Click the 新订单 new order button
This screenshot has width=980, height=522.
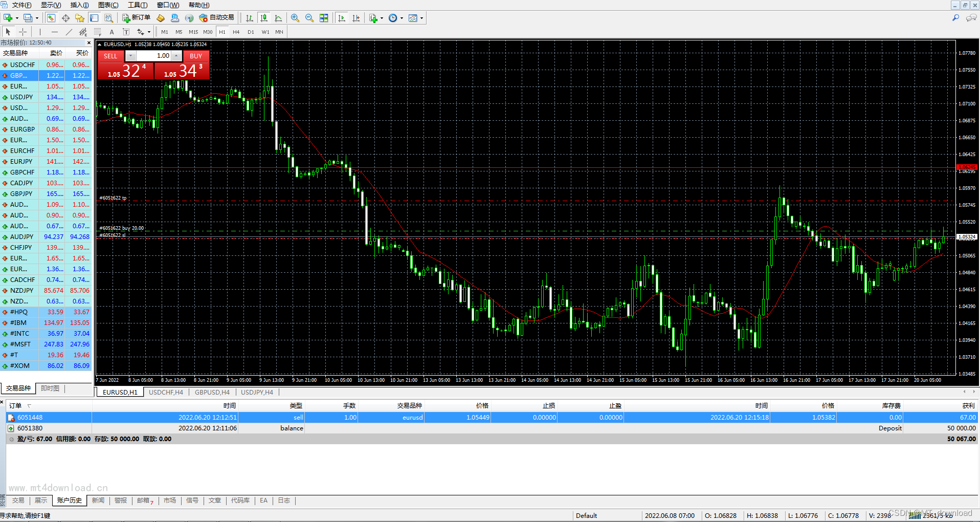(136, 18)
